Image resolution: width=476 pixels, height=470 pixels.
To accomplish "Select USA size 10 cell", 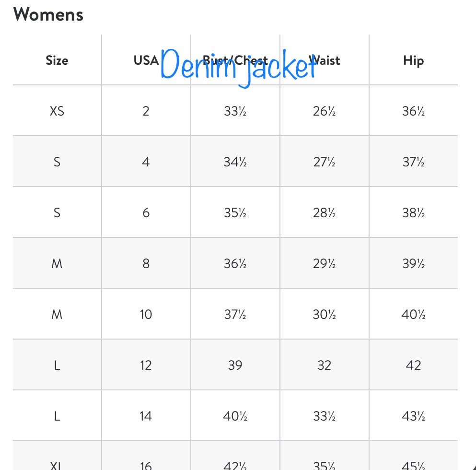I will tap(146, 315).
